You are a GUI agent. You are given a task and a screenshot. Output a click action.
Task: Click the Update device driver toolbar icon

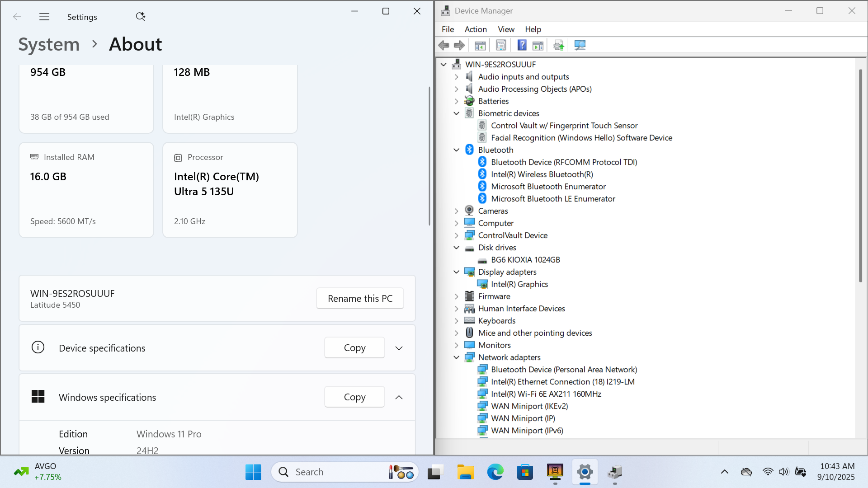point(559,45)
